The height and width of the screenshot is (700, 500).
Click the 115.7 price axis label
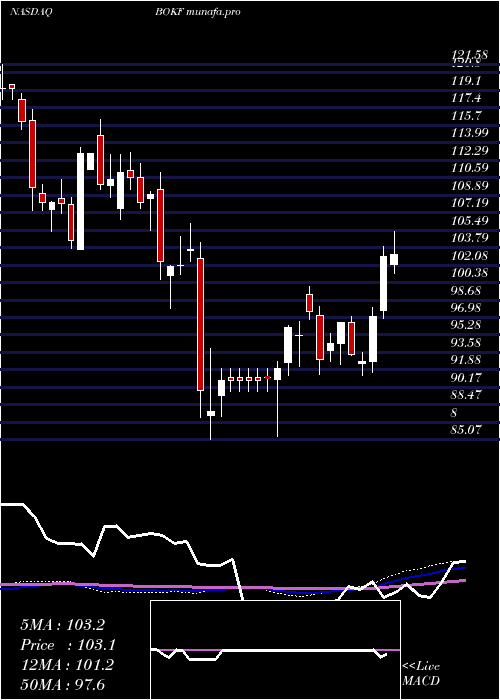point(466,116)
